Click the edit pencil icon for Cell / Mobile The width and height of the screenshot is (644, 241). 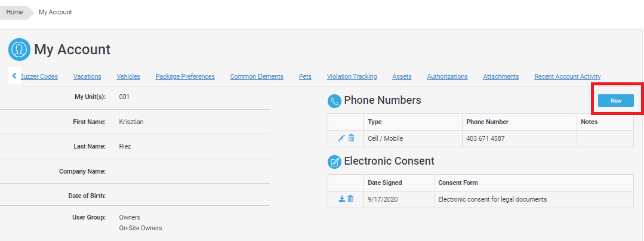pyautogui.click(x=341, y=138)
